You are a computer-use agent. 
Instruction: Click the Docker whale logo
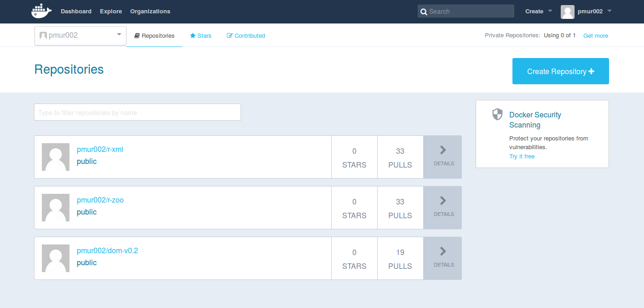tap(41, 11)
